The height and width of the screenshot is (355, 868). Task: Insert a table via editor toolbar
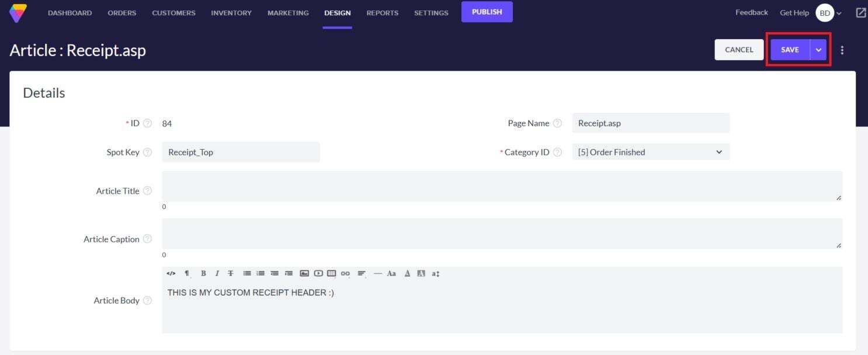(x=332, y=273)
